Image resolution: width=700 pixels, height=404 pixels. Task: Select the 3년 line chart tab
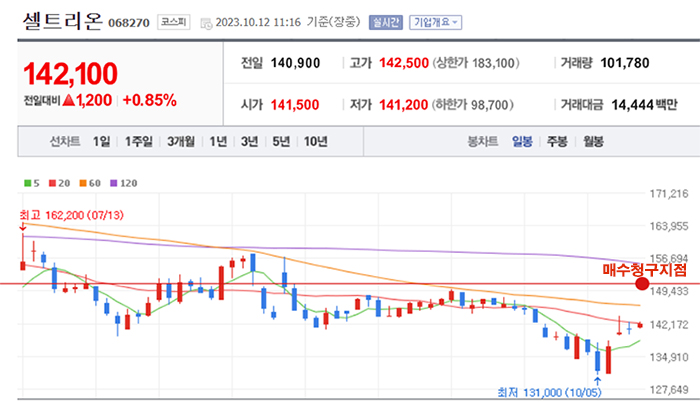(250, 142)
